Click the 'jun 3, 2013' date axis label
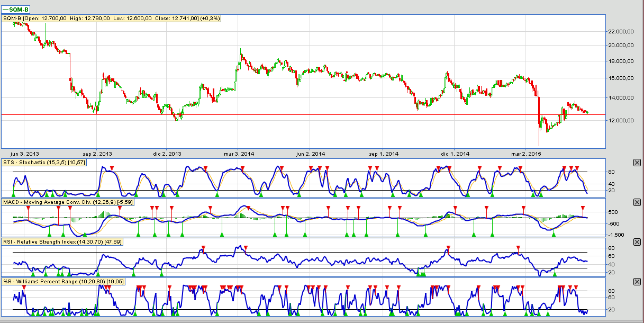 [x=25, y=154]
